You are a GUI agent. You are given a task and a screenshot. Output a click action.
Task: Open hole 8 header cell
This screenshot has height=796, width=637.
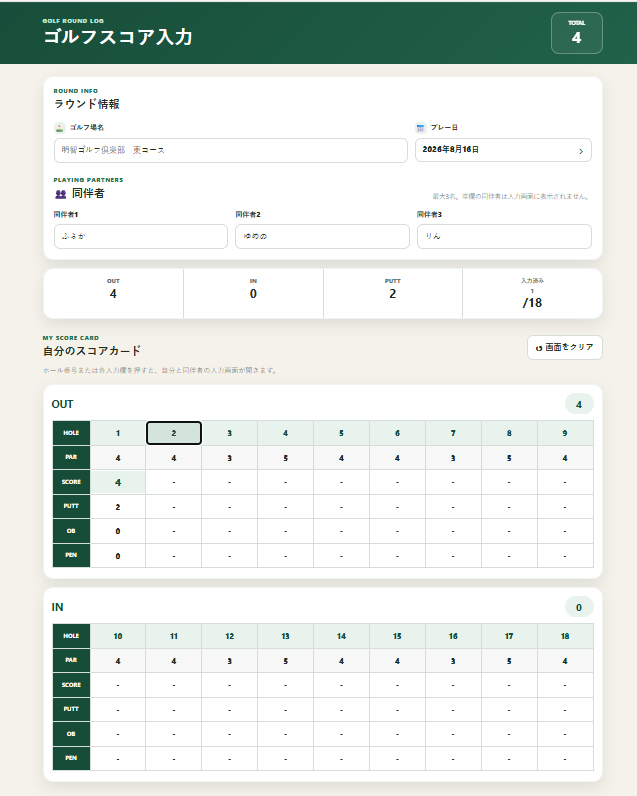coord(509,433)
